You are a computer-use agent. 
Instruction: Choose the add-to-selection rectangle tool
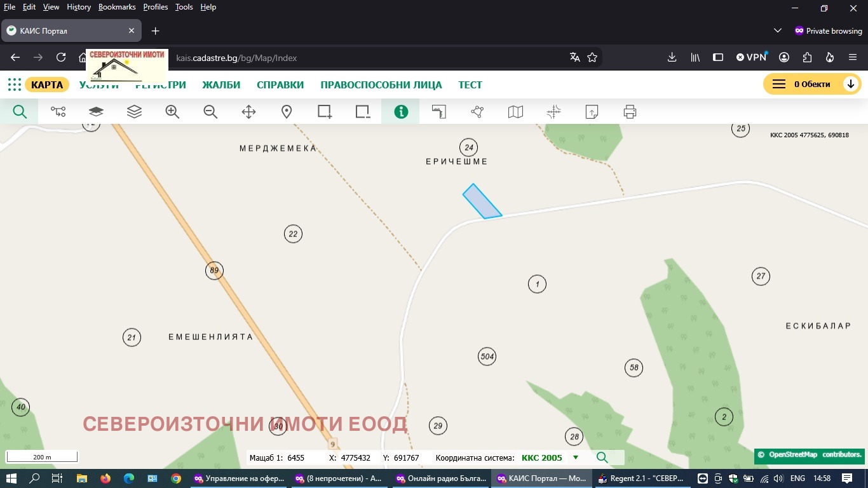click(325, 112)
